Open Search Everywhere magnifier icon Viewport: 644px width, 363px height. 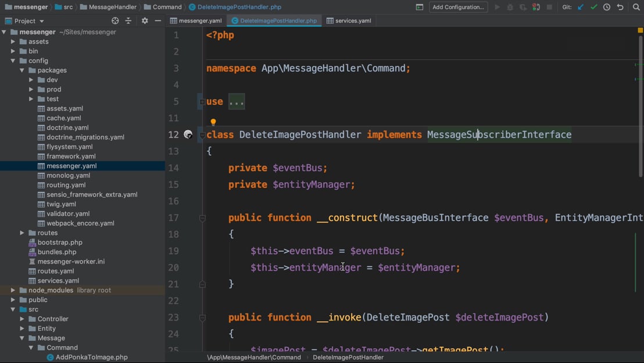click(x=636, y=7)
